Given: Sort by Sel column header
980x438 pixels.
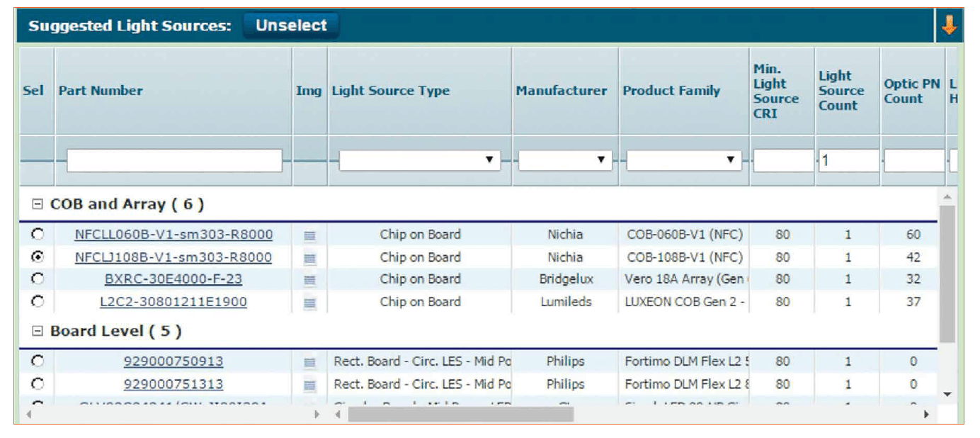Looking at the screenshot, I should 33,91.
